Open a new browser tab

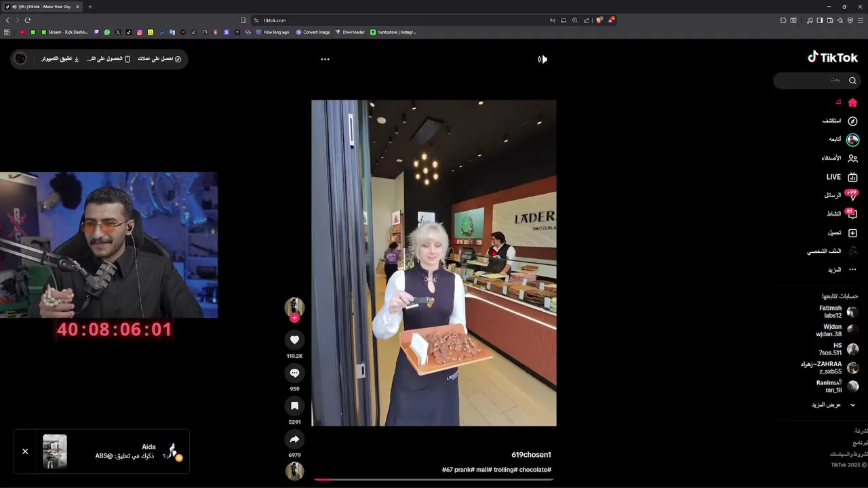90,7
